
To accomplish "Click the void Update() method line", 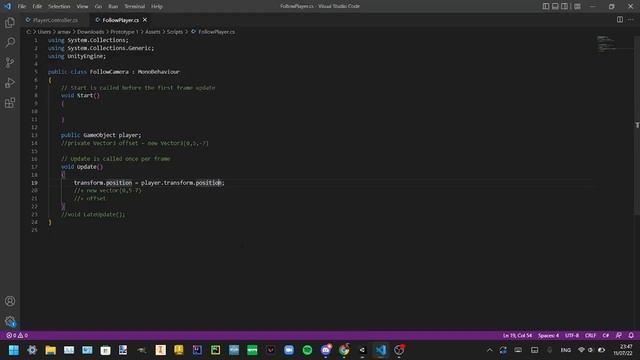I will [x=82, y=167].
